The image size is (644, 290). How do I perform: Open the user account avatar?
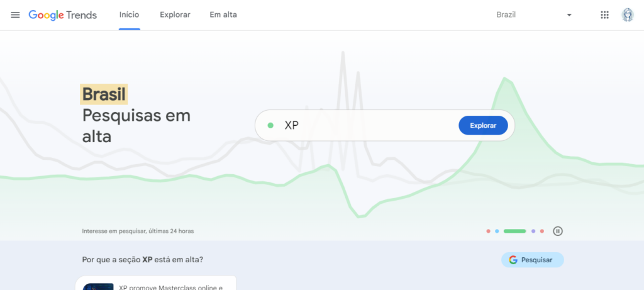[627, 15]
